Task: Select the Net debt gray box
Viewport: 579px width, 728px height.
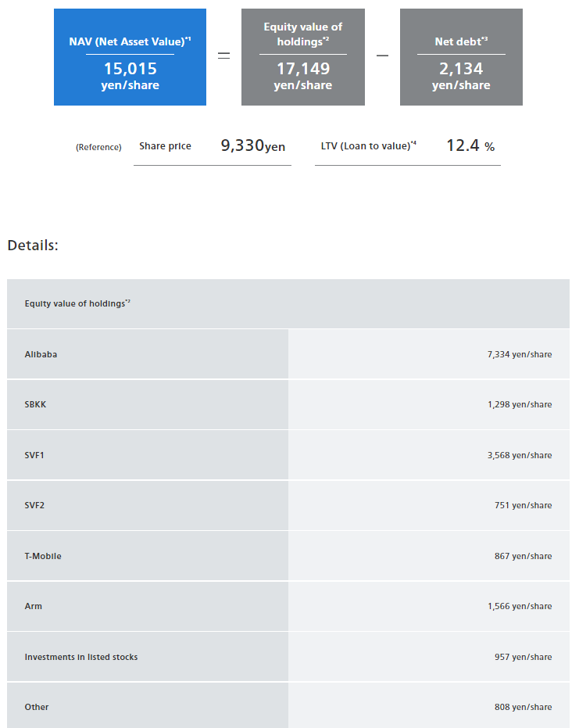Action: click(461, 57)
